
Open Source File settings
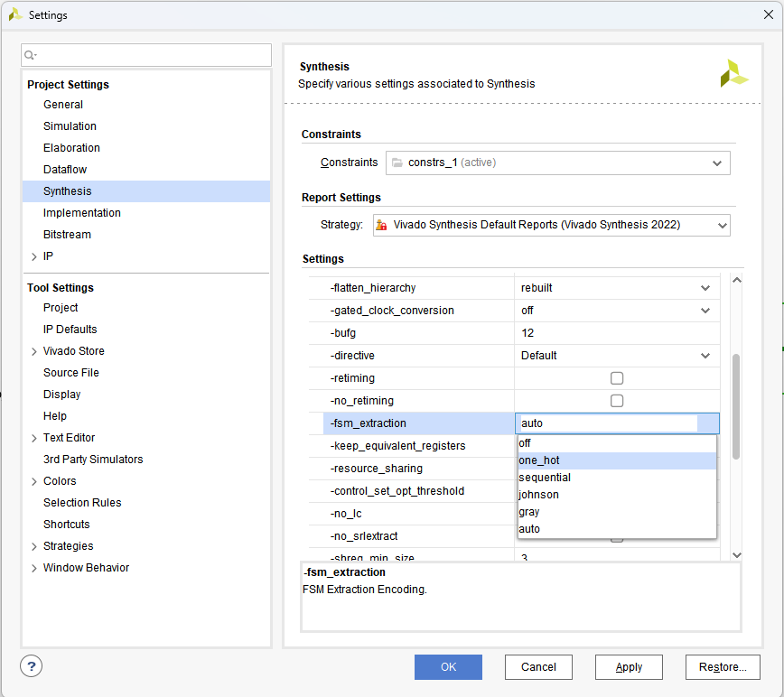coord(71,373)
